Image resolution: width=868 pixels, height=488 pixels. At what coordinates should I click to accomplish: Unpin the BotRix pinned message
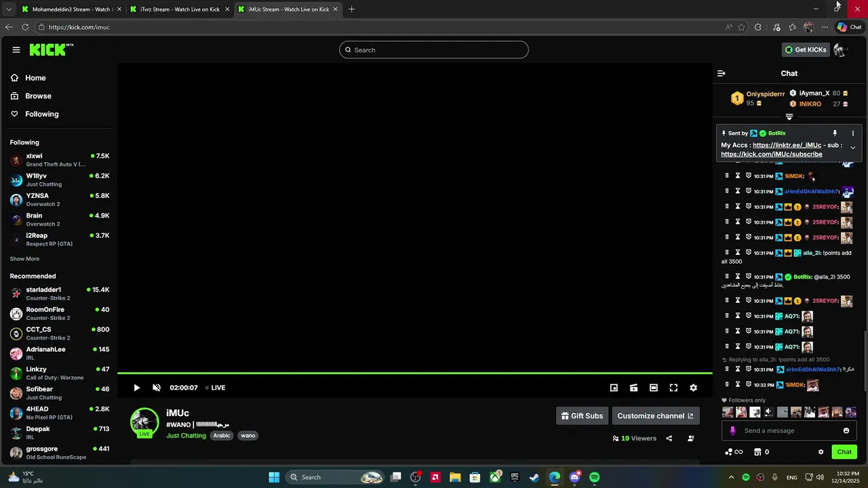tap(835, 134)
